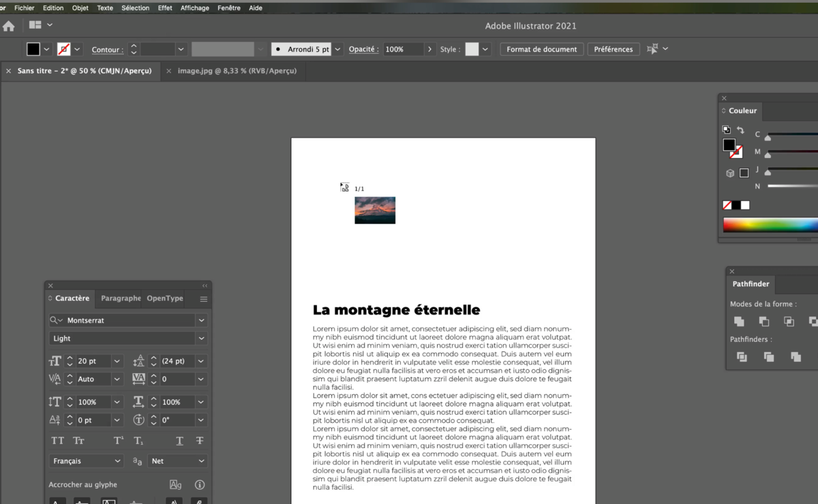This screenshot has height=504, width=818.
Task: Click the Unite shape mode icon
Action: [739, 321]
